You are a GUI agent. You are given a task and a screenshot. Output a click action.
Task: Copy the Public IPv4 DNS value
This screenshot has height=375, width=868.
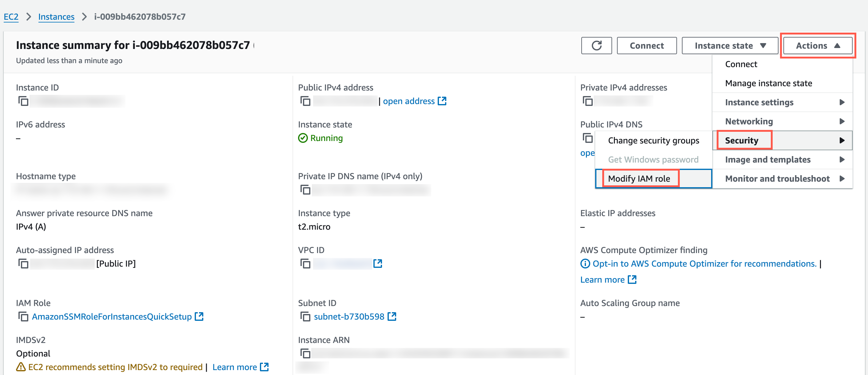tap(587, 138)
